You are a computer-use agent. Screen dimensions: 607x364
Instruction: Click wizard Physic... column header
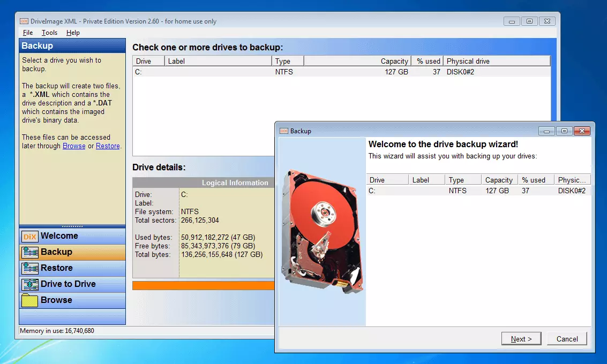(x=572, y=180)
